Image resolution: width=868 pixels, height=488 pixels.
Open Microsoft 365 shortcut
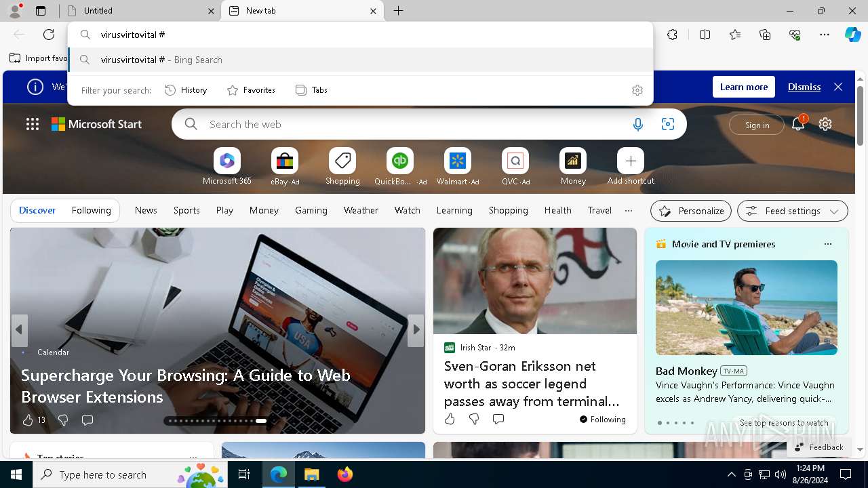[227, 167]
